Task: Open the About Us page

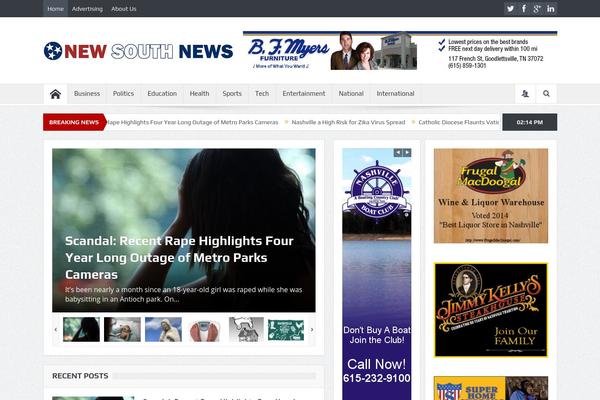Action: [124, 9]
